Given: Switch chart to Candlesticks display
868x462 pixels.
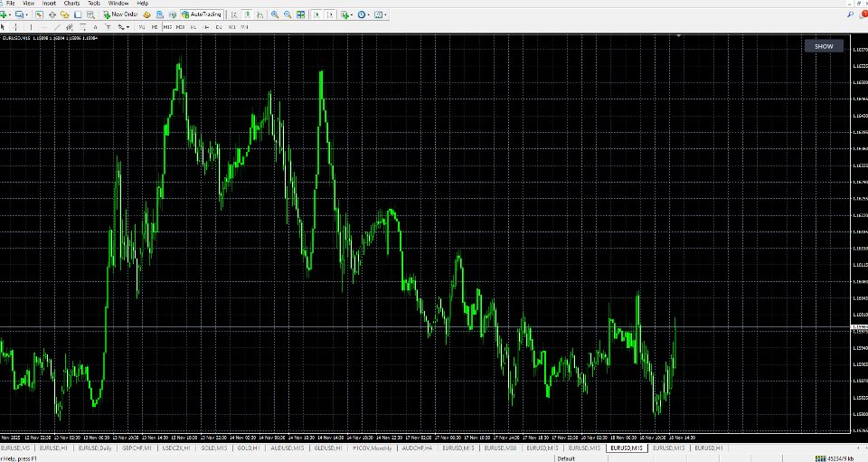Looking at the screenshot, I should coord(248,14).
